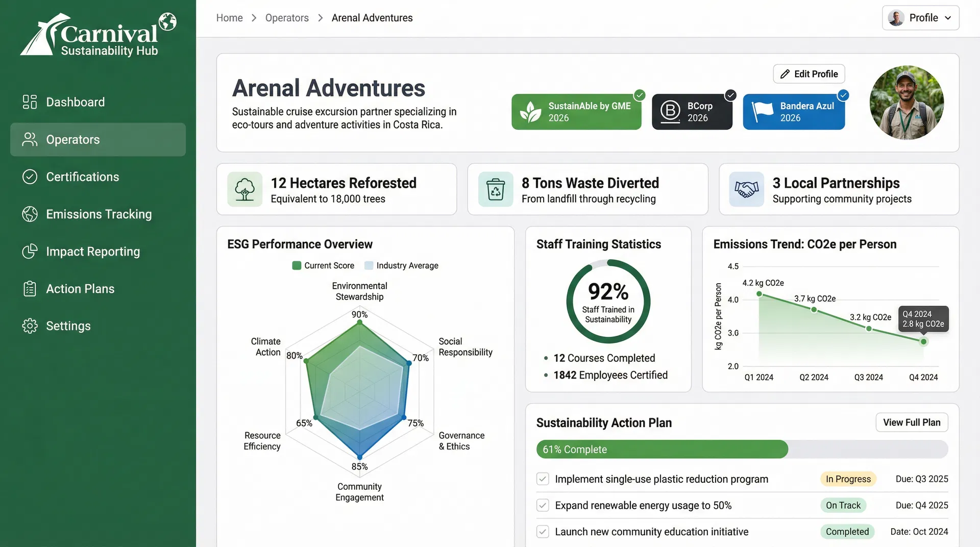Click the Certifications checkmark icon

[x=30, y=177]
